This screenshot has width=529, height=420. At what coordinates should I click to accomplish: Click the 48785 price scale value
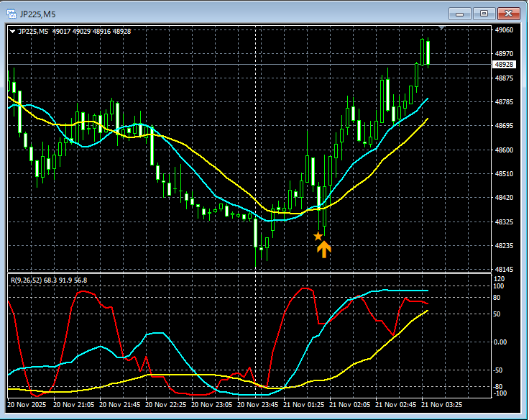coord(504,101)
